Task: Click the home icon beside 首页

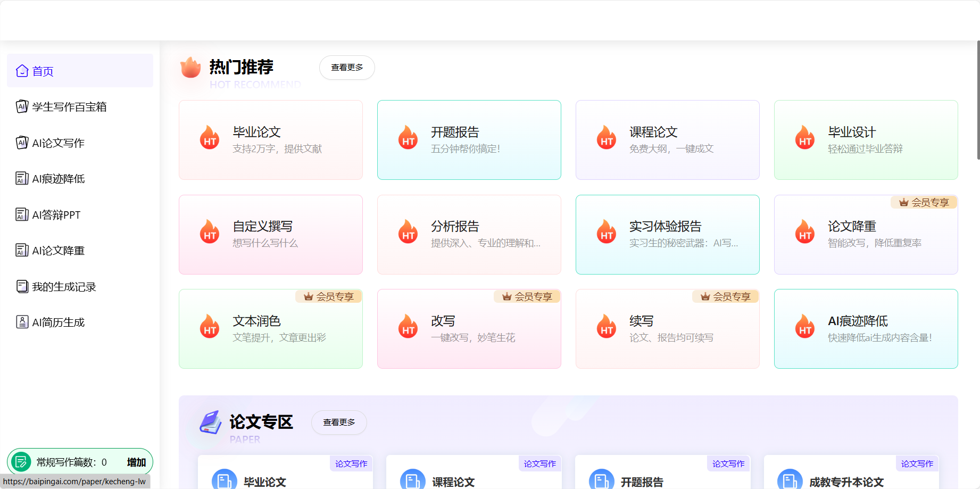Action: pyautogui.click(x=22, y=71)
